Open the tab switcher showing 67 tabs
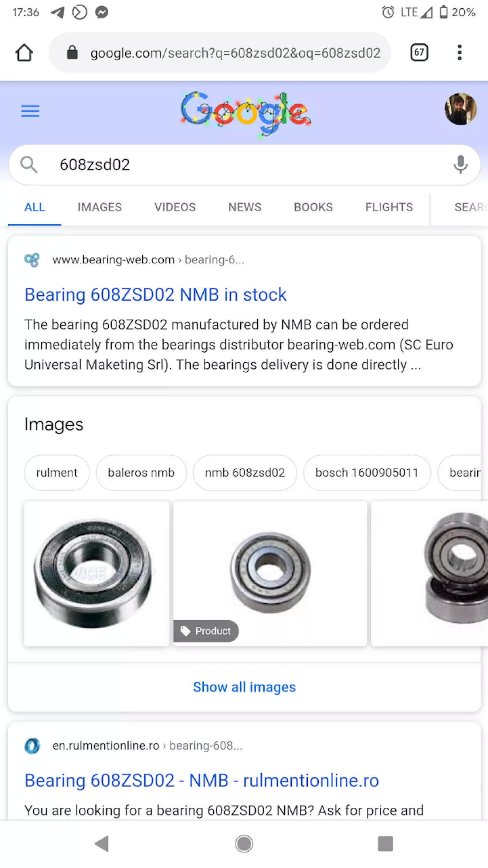This screenshot has width=488, height=868. click(x=419, y=52)
